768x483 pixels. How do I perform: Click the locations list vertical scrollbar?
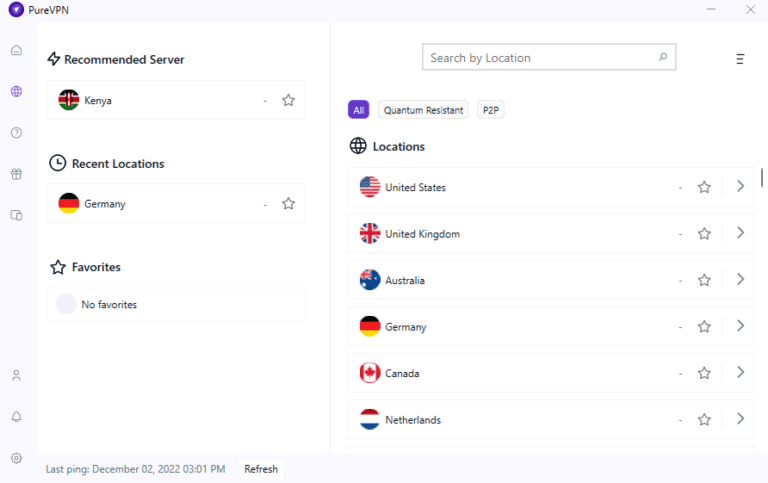click(762, 177)
